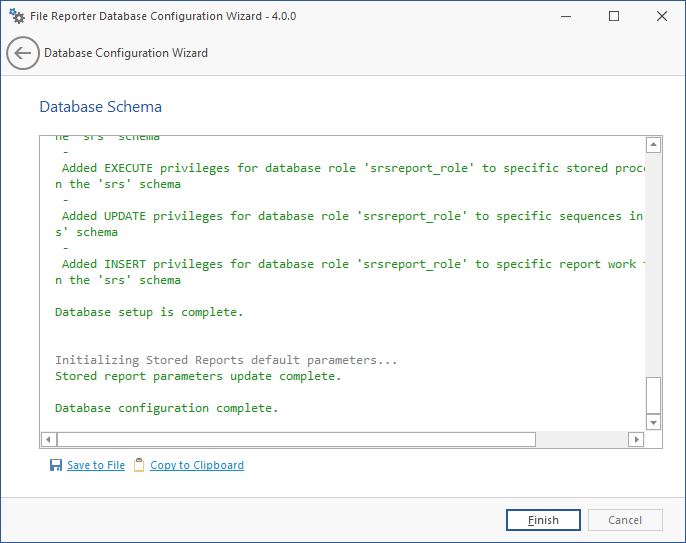Click the vertical scrollbar thumb in the log
Viewport: 686px width, 543px height.
point(653,395)
